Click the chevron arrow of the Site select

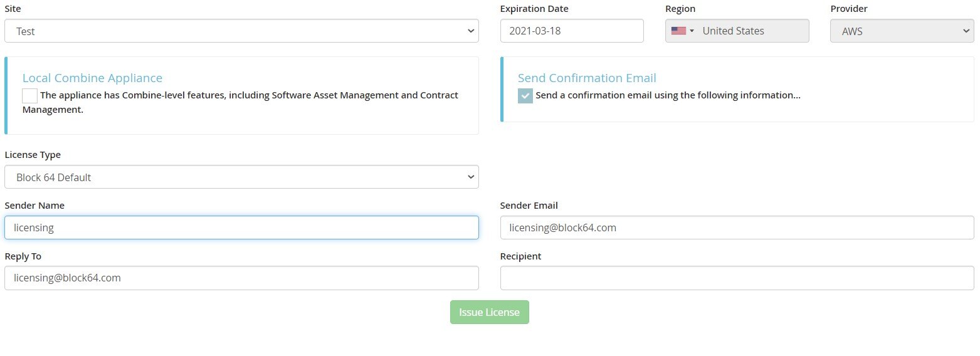(471, 31)
